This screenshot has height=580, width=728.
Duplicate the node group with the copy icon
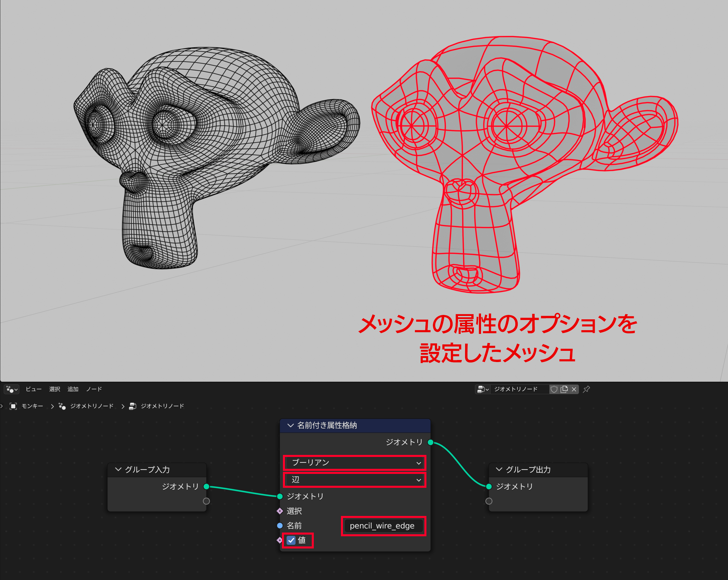(x=564, y=389)
